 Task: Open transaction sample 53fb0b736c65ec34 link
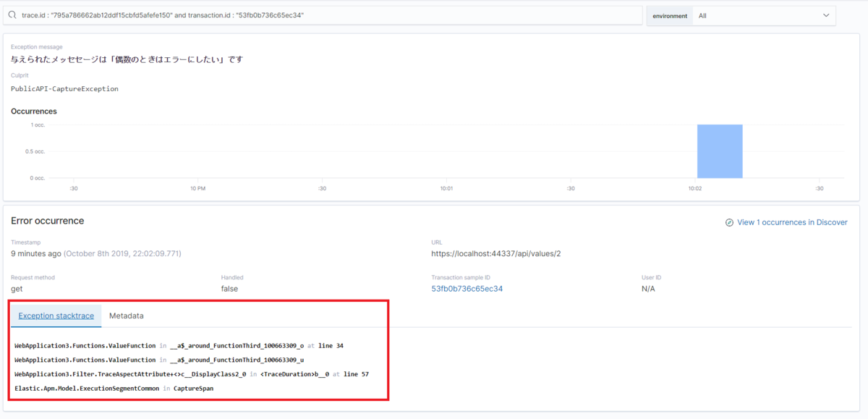point(467,289)
